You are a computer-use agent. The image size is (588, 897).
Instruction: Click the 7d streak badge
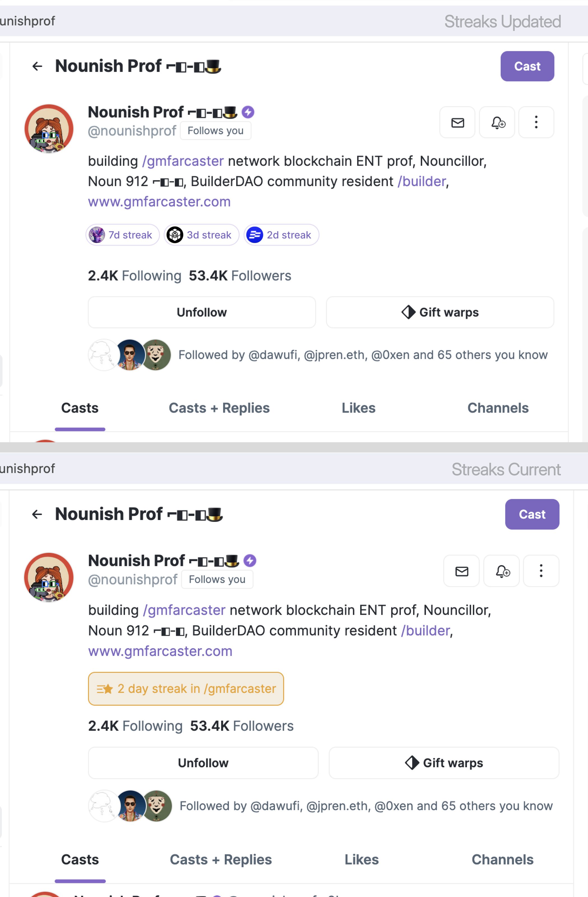point(122,235)
